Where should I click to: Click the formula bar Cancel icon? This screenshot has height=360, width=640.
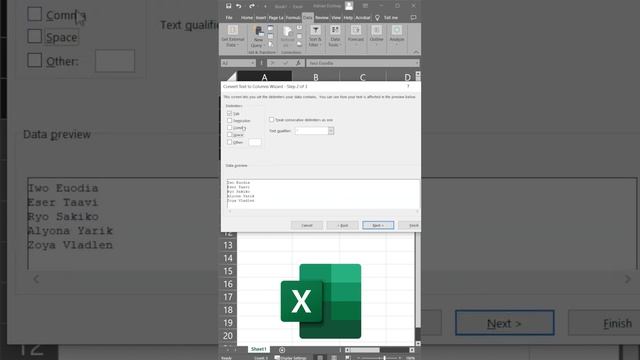[x=272, y=63]
